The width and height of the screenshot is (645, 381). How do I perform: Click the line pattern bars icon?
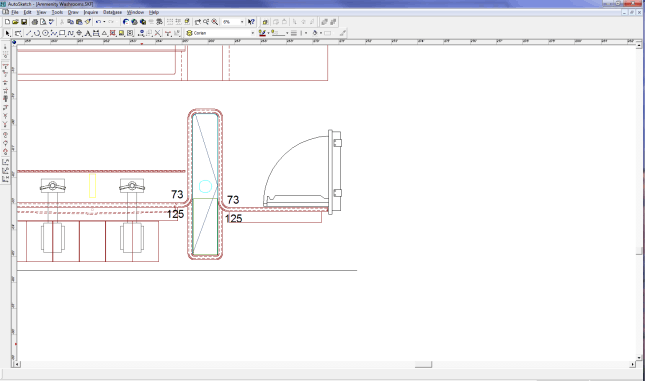pyautogui.click(x=294, y=33)
